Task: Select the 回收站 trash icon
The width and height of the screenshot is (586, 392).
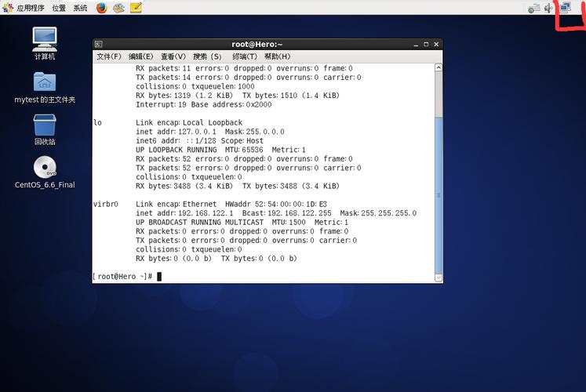Action: pos(45,129)
